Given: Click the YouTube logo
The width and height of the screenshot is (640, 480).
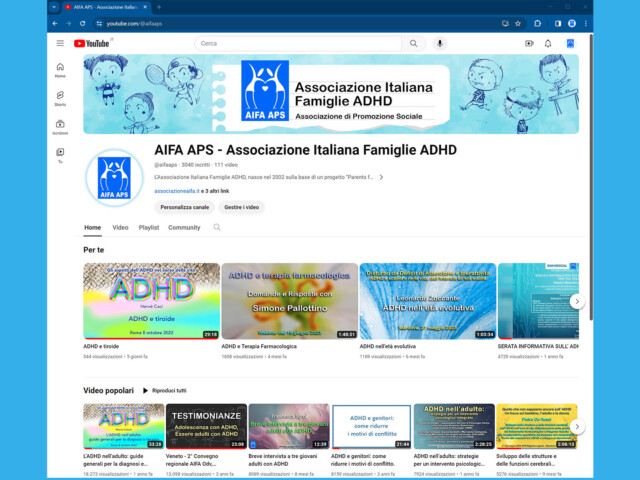Looking at the screenshot, I should tap(92, 43).
